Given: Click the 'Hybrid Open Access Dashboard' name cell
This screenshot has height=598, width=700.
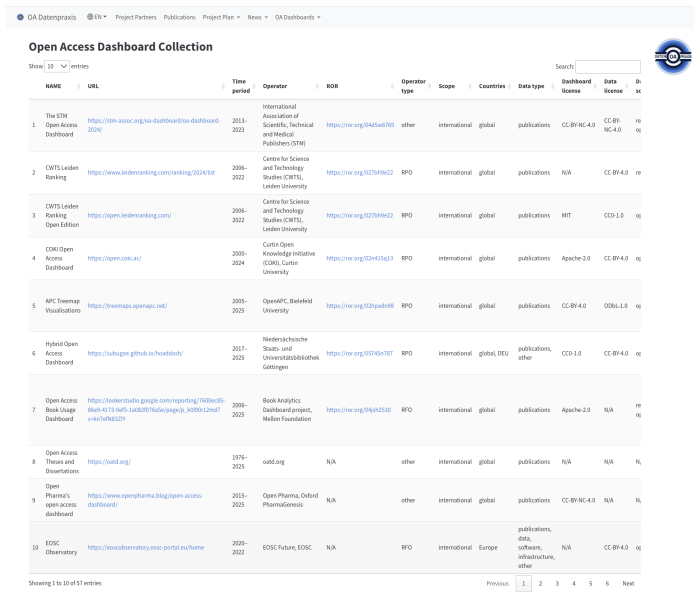Looking at the screenshot, I should point(62,353).
